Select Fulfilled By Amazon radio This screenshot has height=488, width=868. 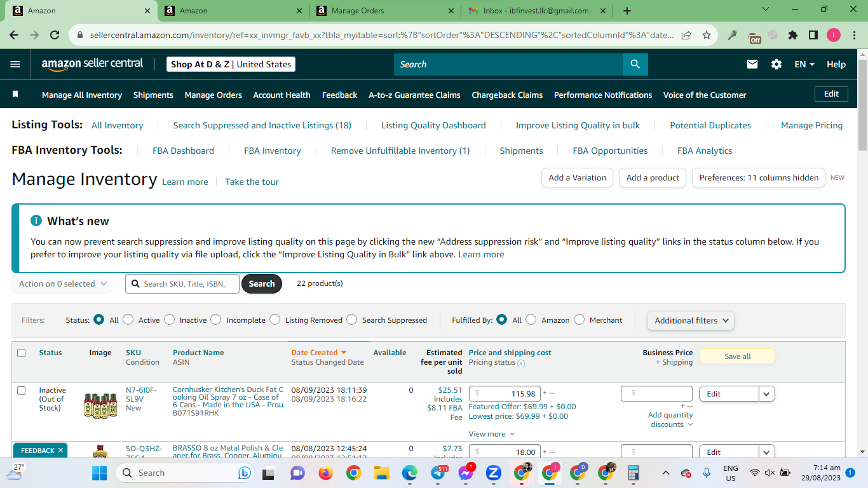coord(531,320)
